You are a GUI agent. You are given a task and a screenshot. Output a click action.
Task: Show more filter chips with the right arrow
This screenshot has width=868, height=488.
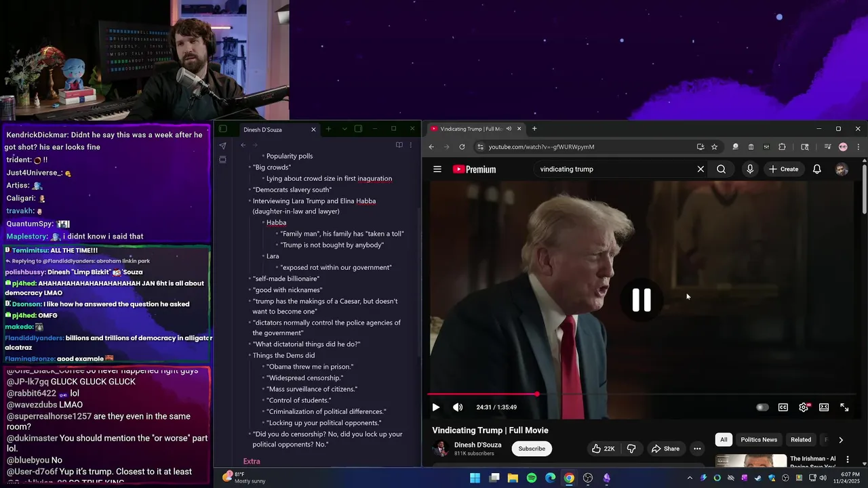click(841, 440)
